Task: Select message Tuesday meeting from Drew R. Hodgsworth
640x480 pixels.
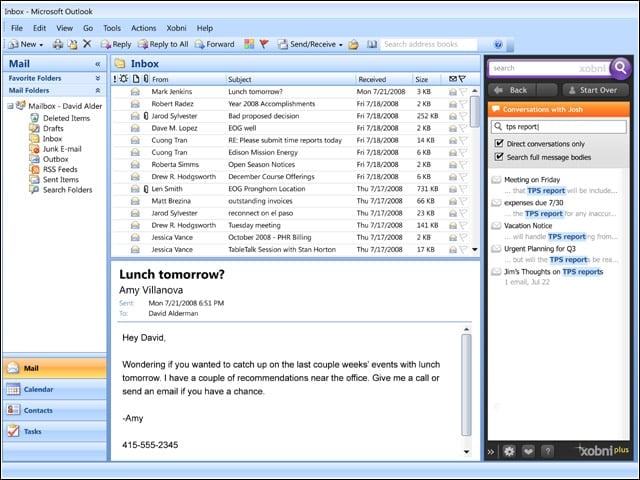Action: pos(291,225)
